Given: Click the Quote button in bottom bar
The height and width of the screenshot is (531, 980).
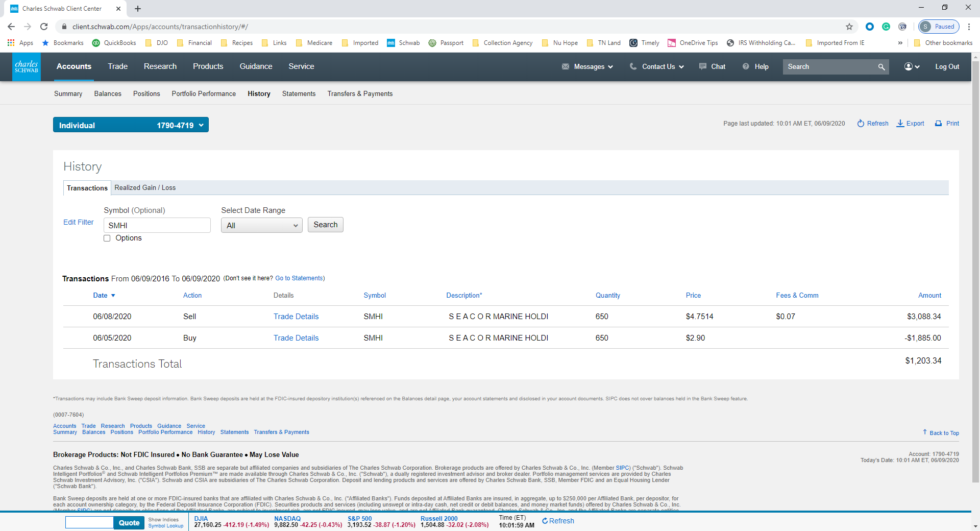Looking at the screenshot, I should [129, 523].
